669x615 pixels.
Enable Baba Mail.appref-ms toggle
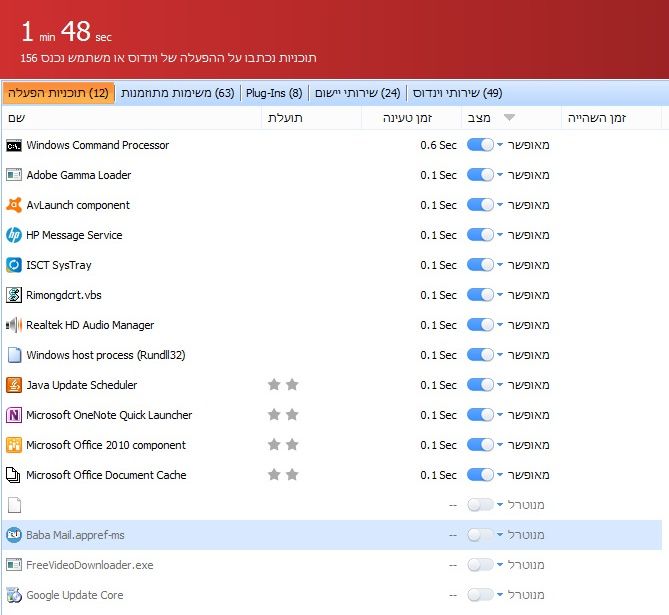click(480, 535)
